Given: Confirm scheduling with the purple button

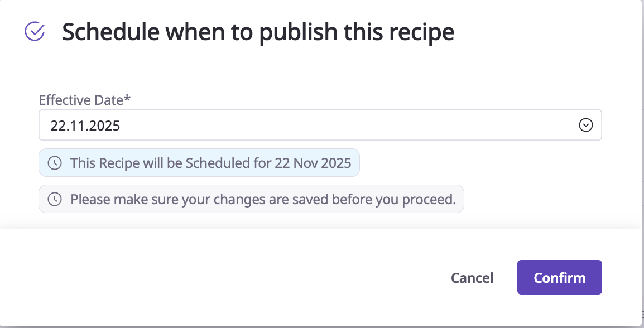Looking at the screenshot, I should 559,277.
